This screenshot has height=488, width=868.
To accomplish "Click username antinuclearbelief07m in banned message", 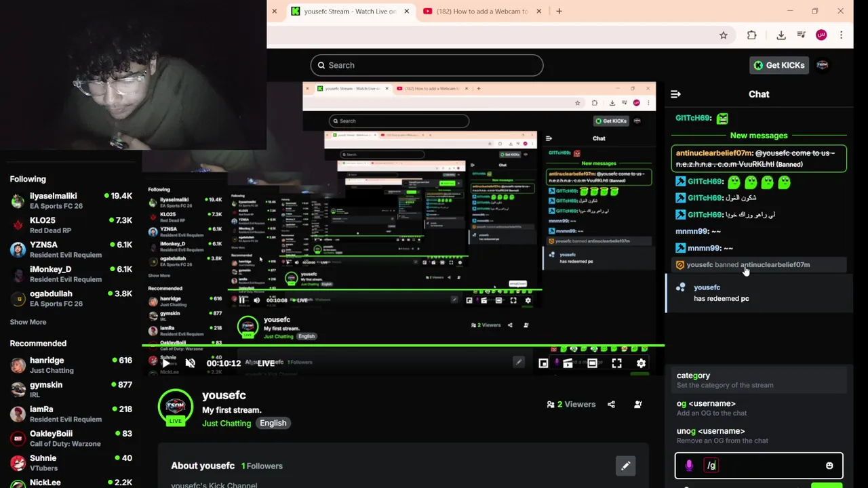I will click(775, 265).
